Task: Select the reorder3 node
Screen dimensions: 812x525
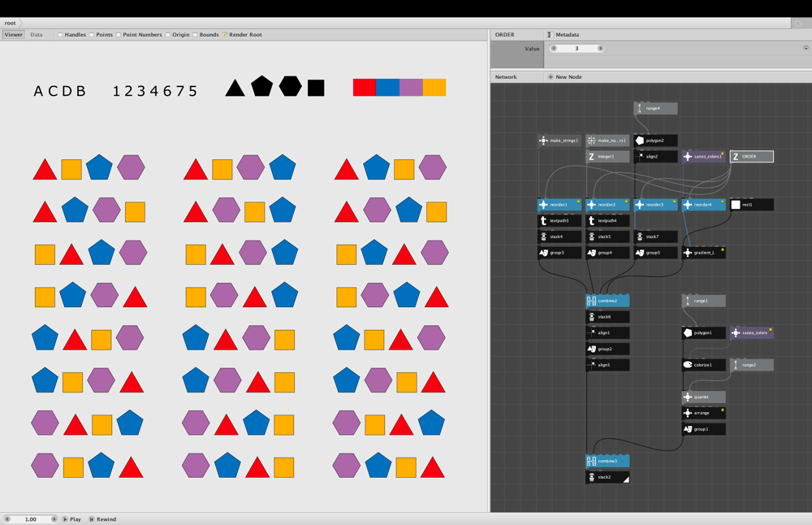Action: coord(655,205)
